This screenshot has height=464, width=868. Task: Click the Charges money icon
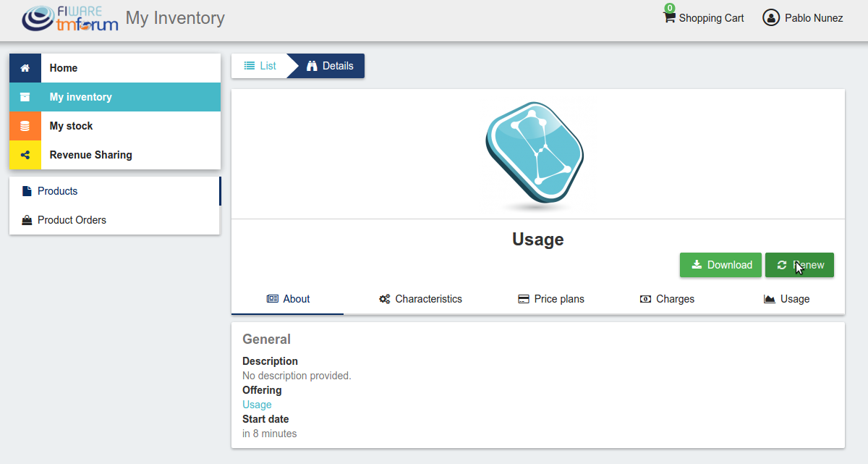(646, 299)
